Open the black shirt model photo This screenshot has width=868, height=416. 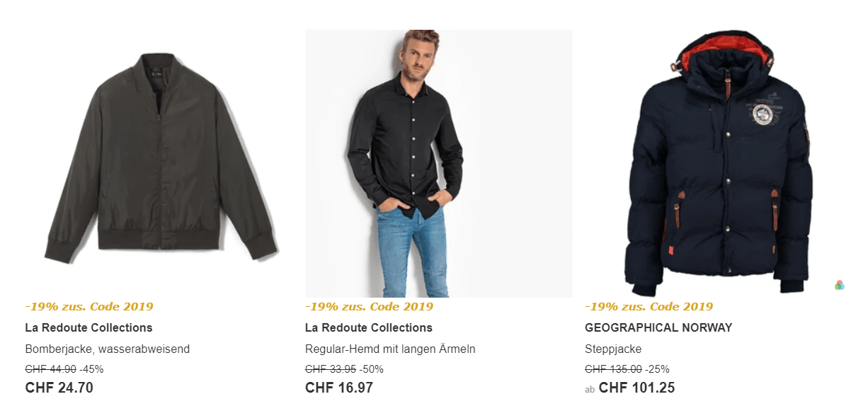[x=438, y=163]
